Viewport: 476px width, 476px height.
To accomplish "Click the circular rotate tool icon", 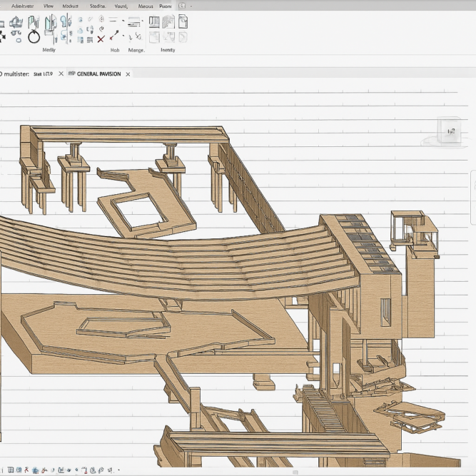I will [x=34, y=36].
